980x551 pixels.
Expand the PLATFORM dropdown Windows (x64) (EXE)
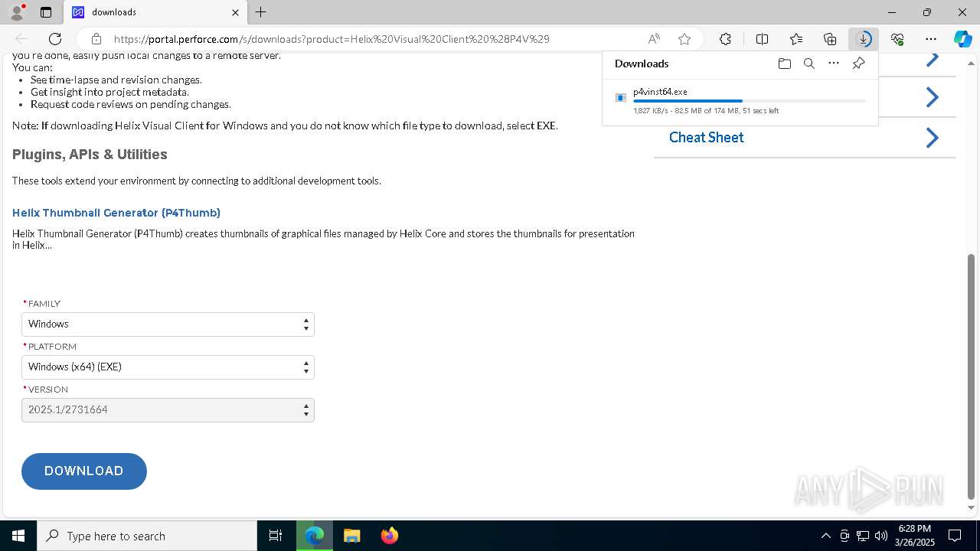(x=168, y=367)
